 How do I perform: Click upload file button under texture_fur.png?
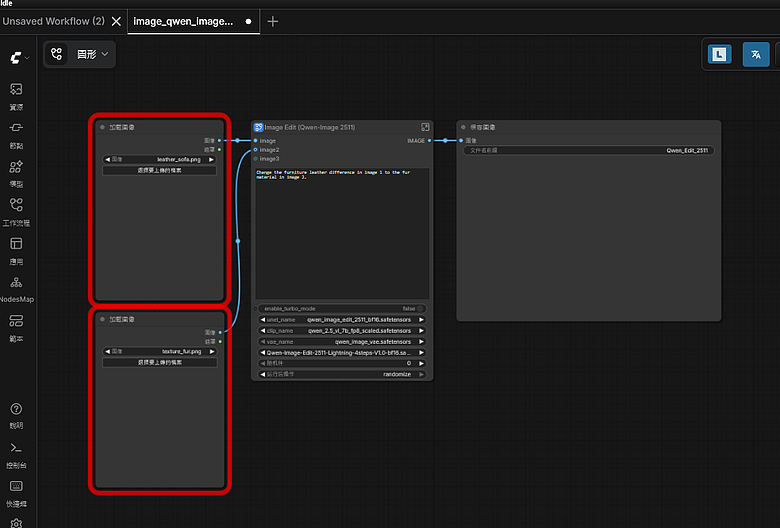pos(160,362)
